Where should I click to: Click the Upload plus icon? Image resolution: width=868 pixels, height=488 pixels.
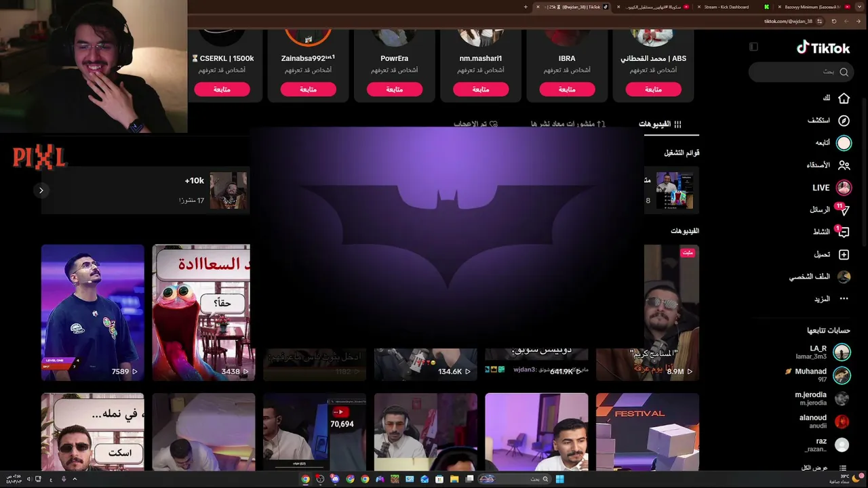point(844,254)
